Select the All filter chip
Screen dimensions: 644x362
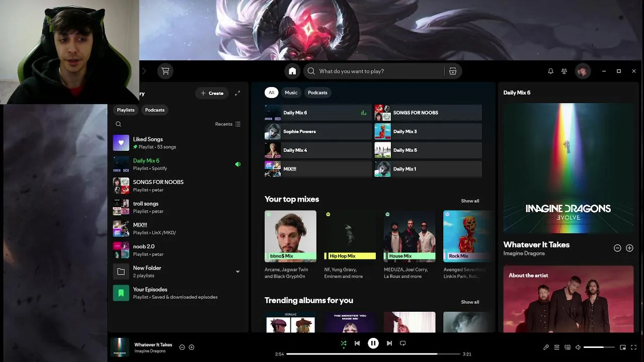(x=271, y=93)
